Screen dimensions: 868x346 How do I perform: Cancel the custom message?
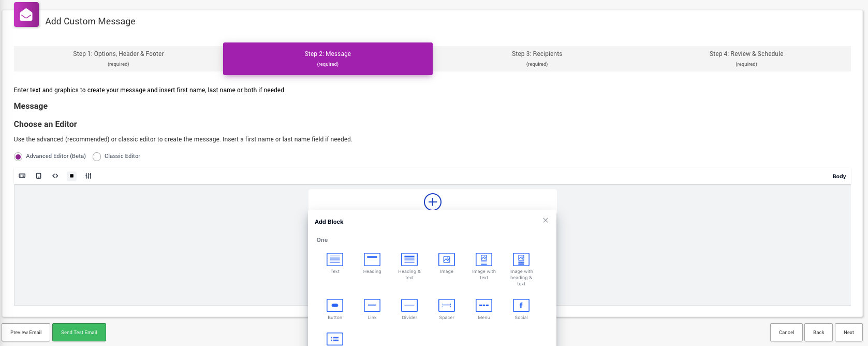coord(786,333)
